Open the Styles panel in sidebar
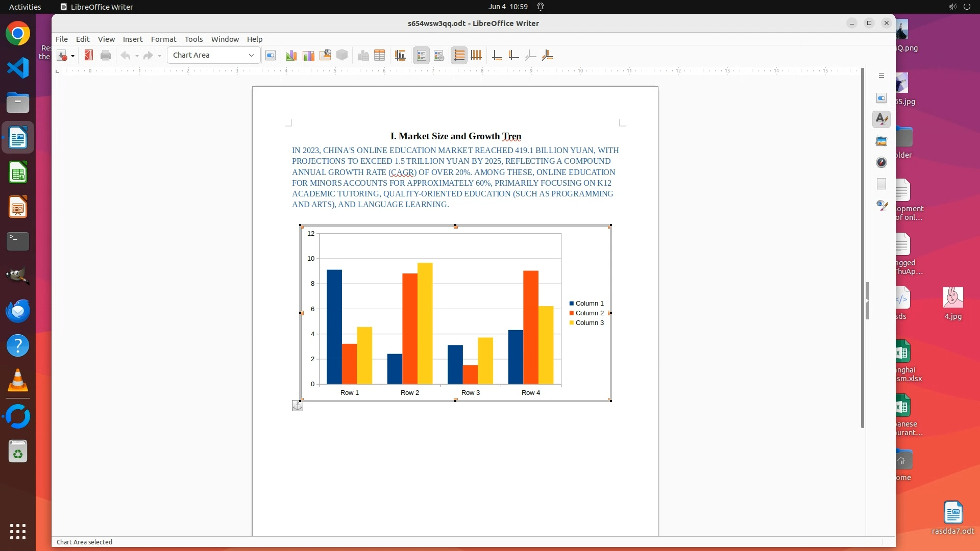This screenshot has height=551, width=980. [x=881, y=119]
